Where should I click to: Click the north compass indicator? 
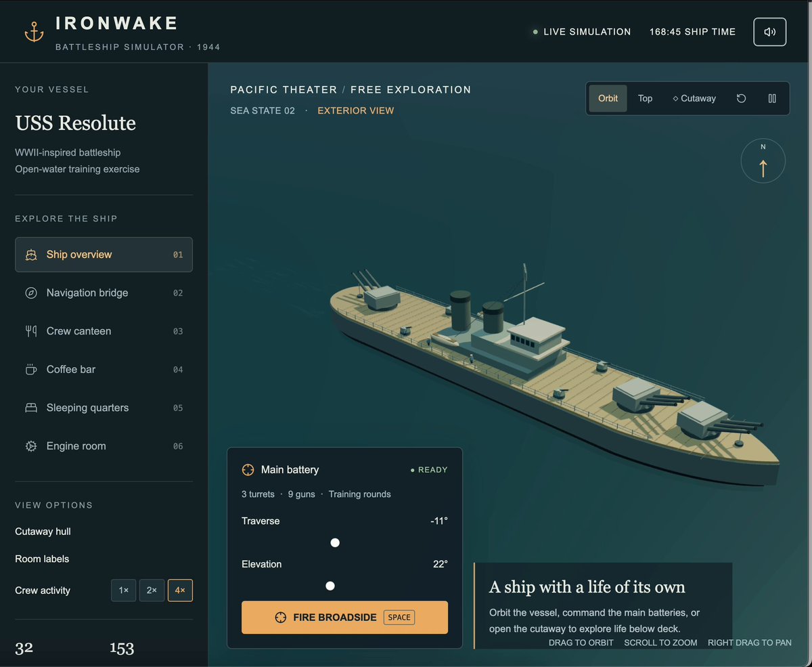(763, 161)
